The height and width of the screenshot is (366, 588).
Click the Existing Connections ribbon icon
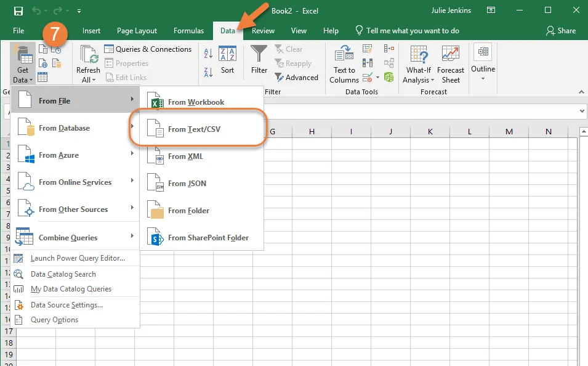pos(57,63)
